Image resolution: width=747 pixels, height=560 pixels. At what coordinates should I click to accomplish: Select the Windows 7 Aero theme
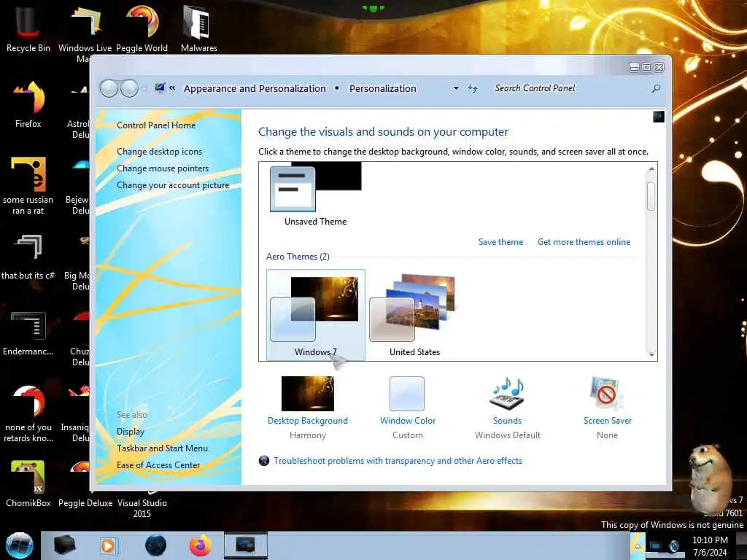coord(315,315)
